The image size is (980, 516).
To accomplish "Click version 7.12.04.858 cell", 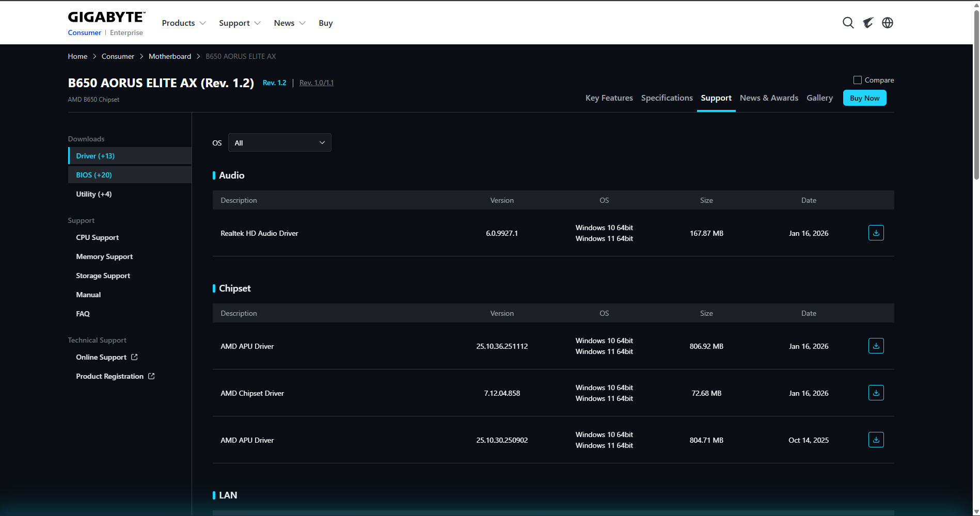I will (502, 393).
